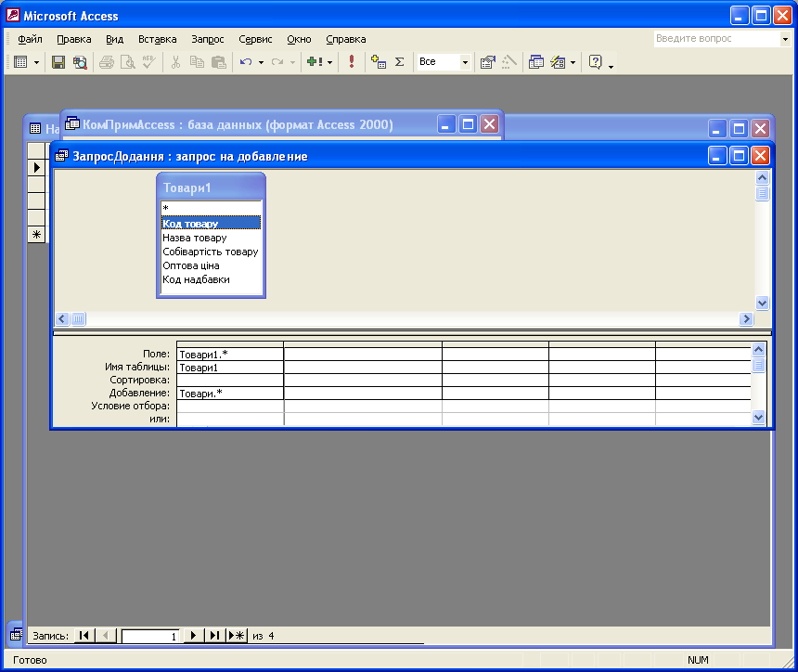
Task: Open the Запрос menu
Action: (x=208, y=39)
